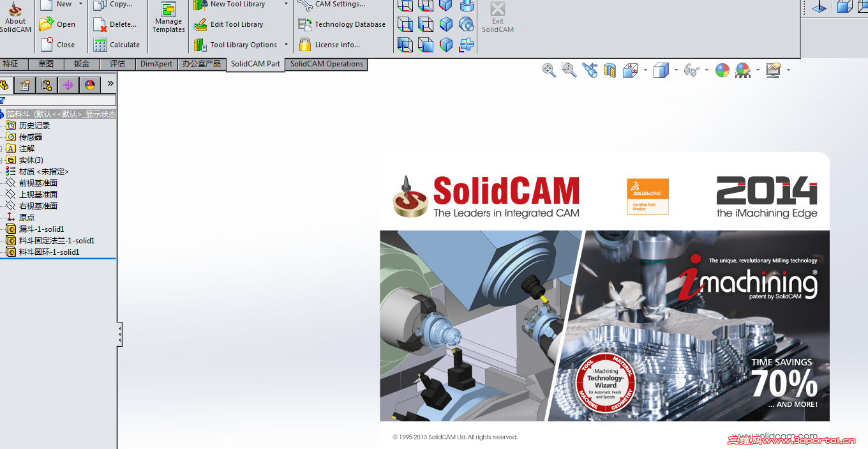Open New Tool Library dropdown arrow
Viewport: 868px width, 449px height.
(286, 4)
